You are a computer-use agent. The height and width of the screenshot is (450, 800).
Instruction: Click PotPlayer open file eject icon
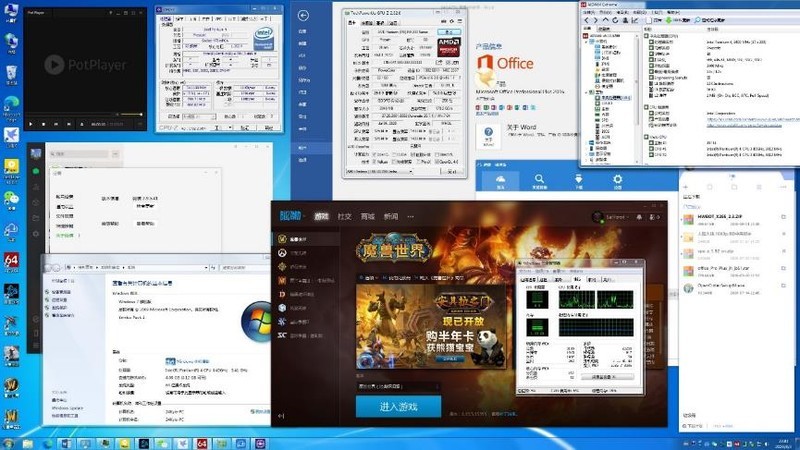click(x=81, y=124)
